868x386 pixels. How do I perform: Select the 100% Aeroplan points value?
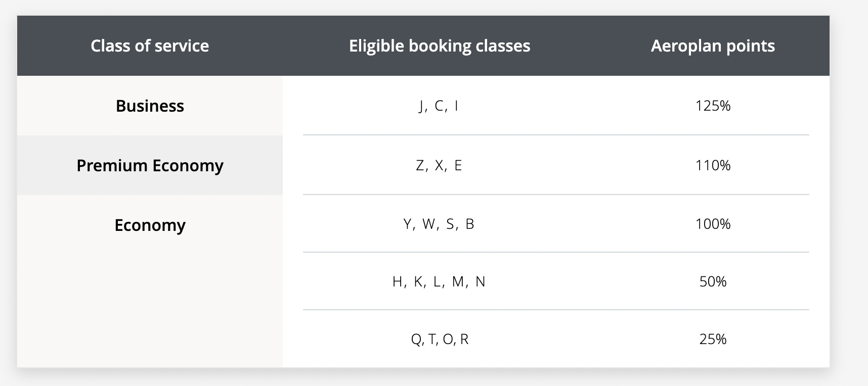[713, 224]
